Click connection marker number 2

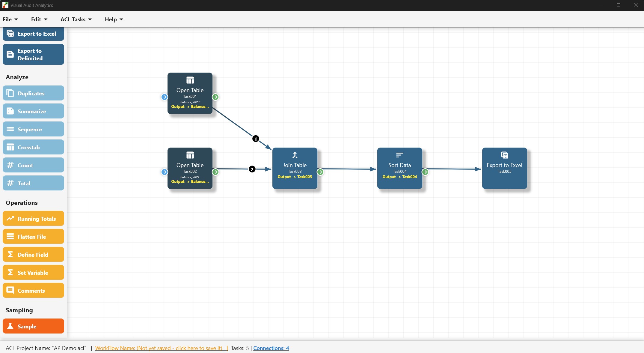[252, 169]
